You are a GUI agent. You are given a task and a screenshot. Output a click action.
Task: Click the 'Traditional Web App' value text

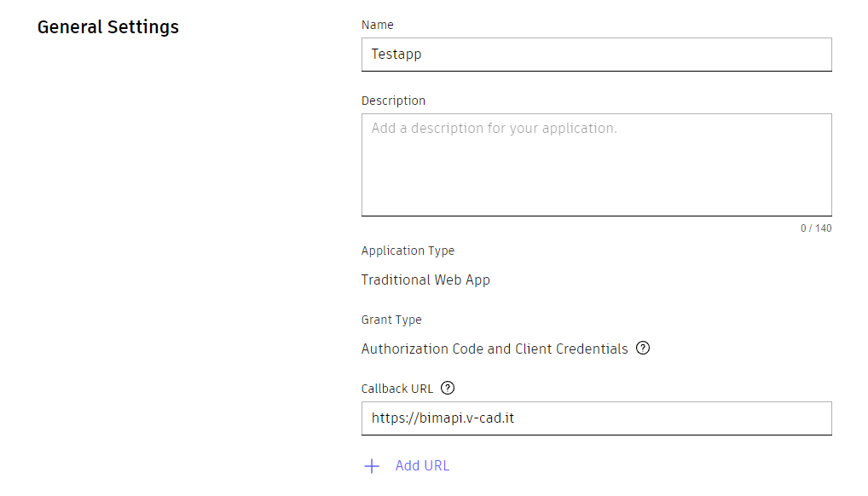tap(425, 280)
